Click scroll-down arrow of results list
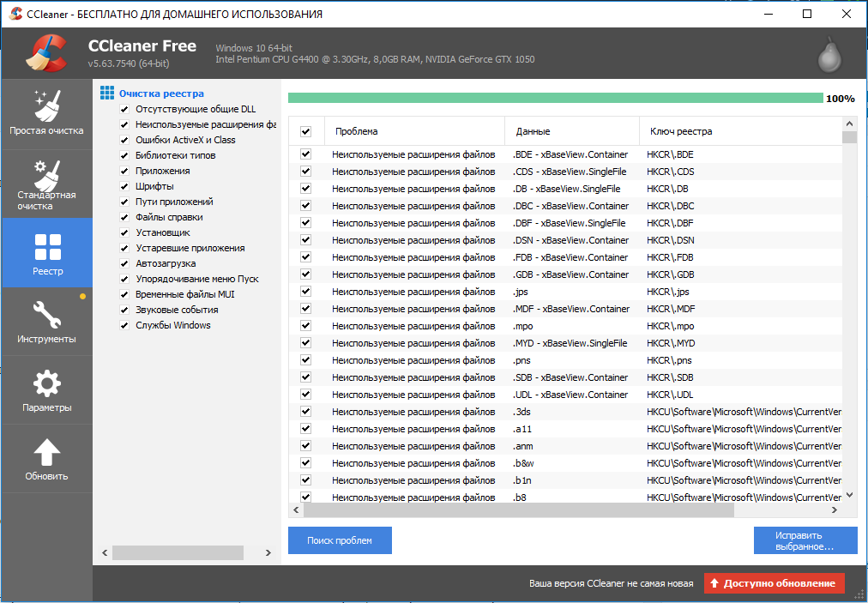The height and width of the screenshot is (603, 868). [850, 496]
